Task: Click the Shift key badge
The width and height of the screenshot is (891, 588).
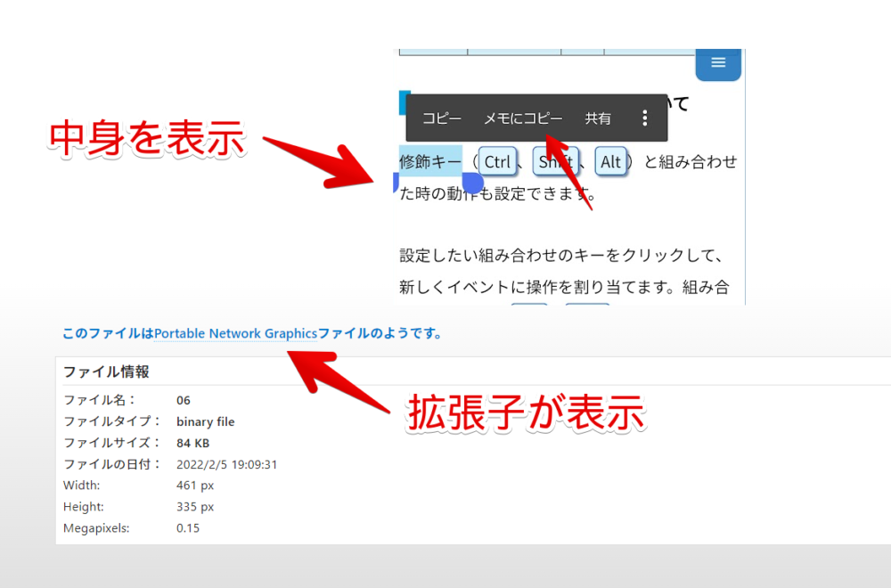Action: (554, 161)
